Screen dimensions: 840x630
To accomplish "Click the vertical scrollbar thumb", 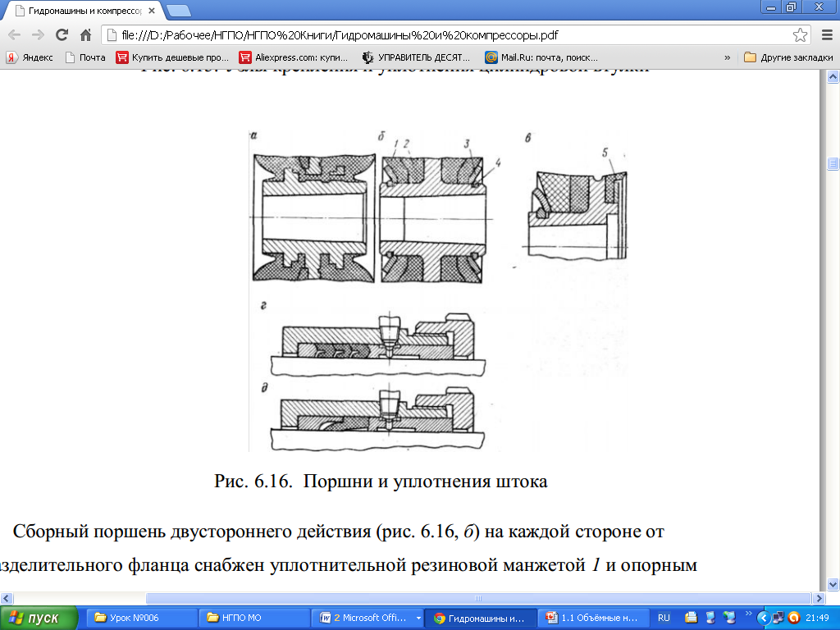I will 833,163.
